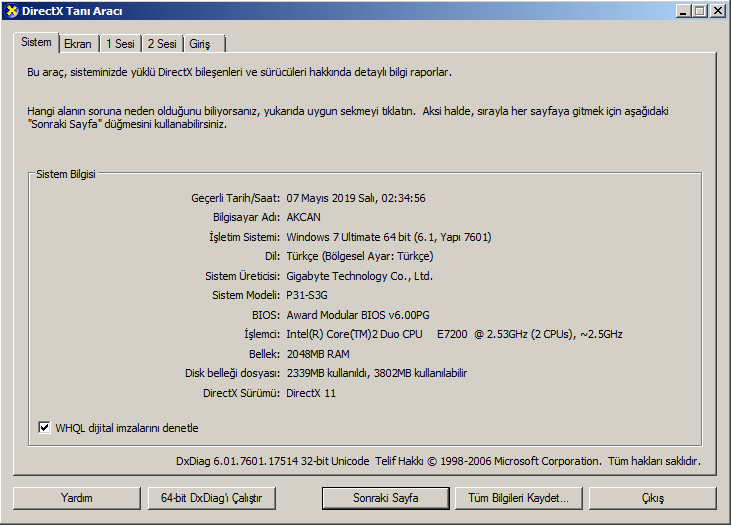731x527 pixels.
Task: Click the DirectX icon in title bar
Action: coord(12,11)
